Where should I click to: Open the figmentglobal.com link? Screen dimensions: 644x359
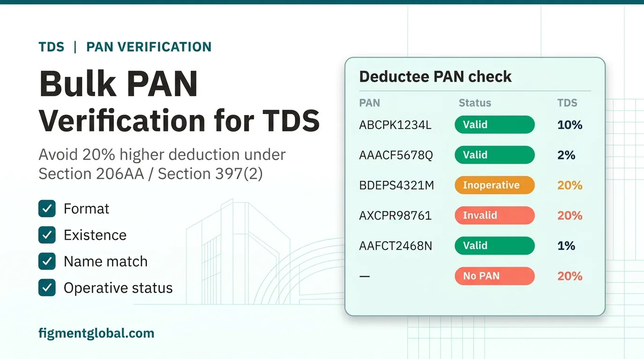(x=96, y=333)
